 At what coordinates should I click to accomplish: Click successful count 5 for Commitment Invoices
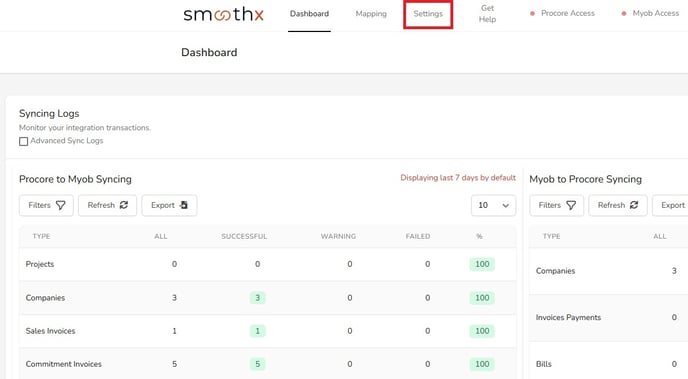[x=258, y=364]
